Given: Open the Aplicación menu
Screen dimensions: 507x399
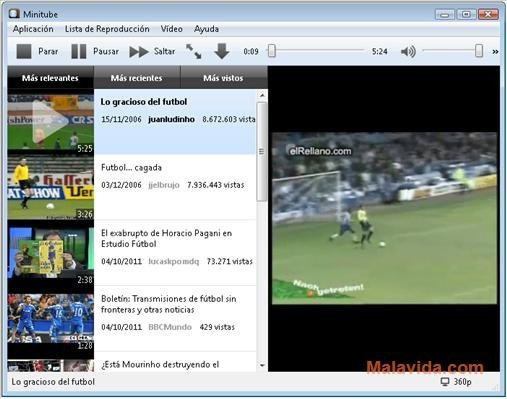Looking at the screenshot, I should [x=33, y=29].
